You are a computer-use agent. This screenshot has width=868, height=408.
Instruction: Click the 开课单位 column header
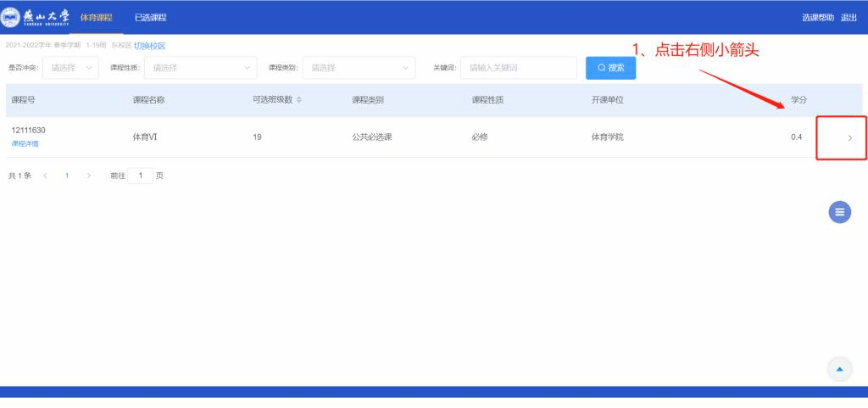pyautogui.click(x=607, y=100)
